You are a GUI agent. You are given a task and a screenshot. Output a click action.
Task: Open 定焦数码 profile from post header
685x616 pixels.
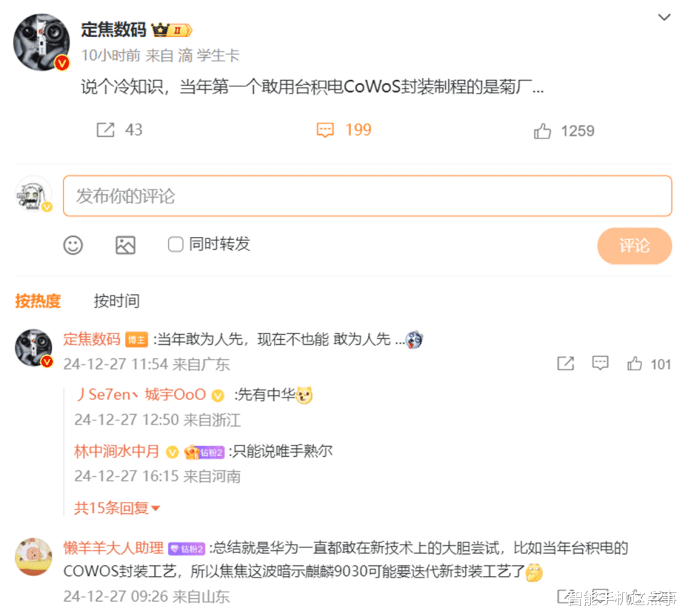point(113,30)
